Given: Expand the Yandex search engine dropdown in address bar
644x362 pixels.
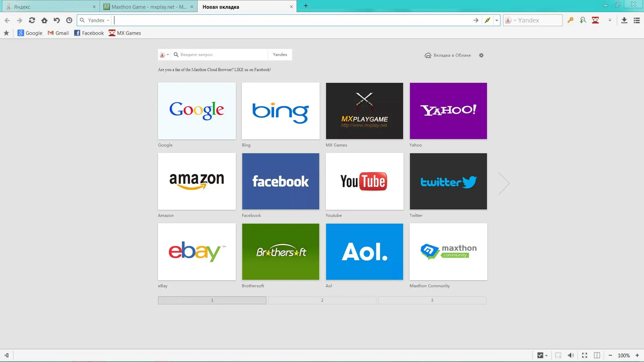Looking at the screenshot, I should tap(108, 20).
